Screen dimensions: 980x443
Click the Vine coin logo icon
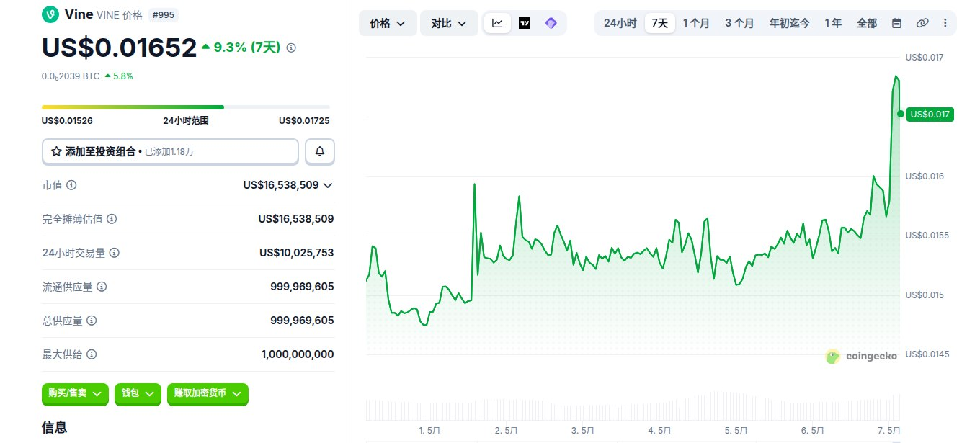[50, 14]
